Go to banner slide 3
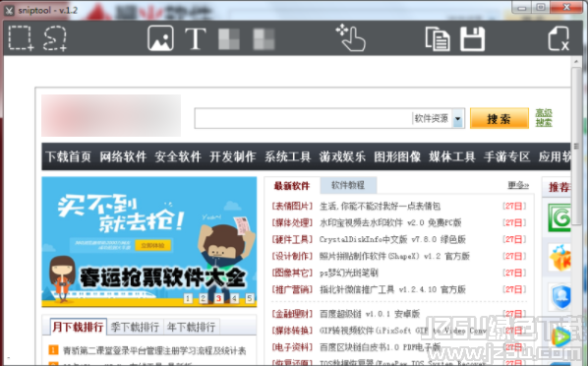588x366 pixels. pos(218,298)
